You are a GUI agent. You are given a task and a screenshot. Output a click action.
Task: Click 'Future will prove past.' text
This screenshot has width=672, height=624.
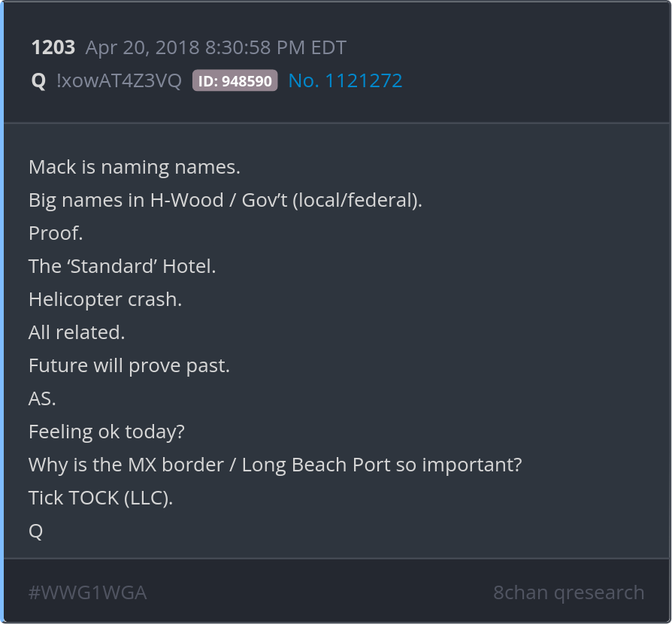click(129, 365)
